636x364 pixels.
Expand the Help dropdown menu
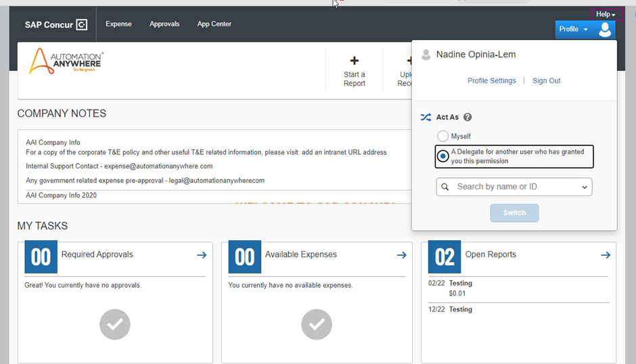606,14
